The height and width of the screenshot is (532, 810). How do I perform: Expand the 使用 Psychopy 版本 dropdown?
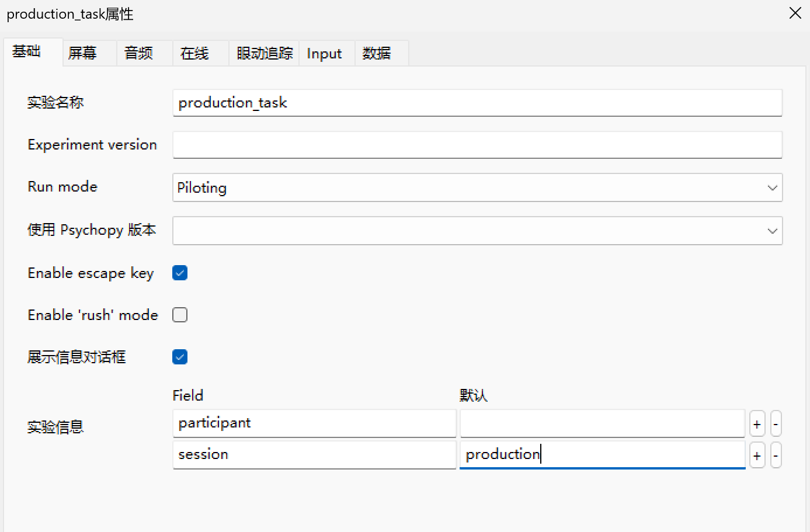(x=477, y=231)
